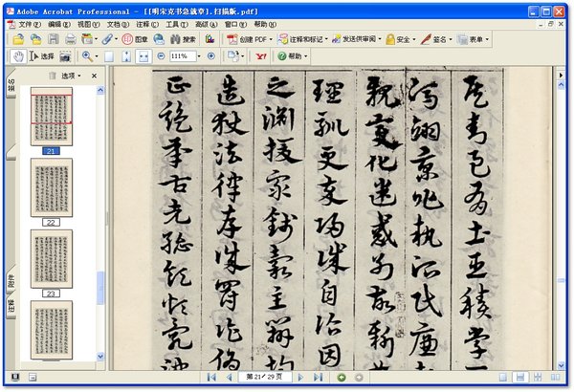
Task: Click the paperclip attach file icon
Action: tap(107, 39)
